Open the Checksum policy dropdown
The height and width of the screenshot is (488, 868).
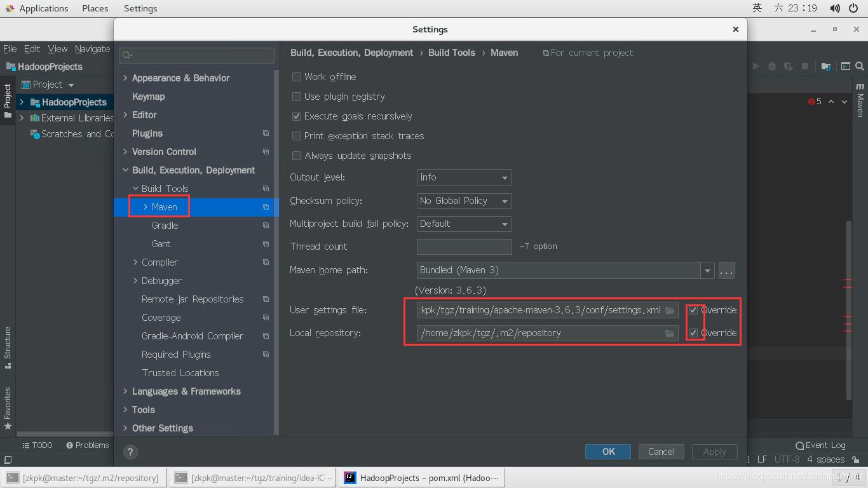coord(464,201)
